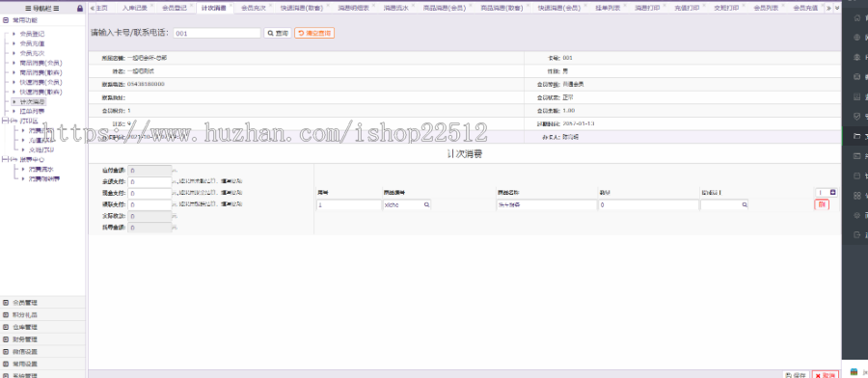This screenshot has height=378, width=868.
Task: Open 消费流水 under 消费中心
Action: pos(41,170)
